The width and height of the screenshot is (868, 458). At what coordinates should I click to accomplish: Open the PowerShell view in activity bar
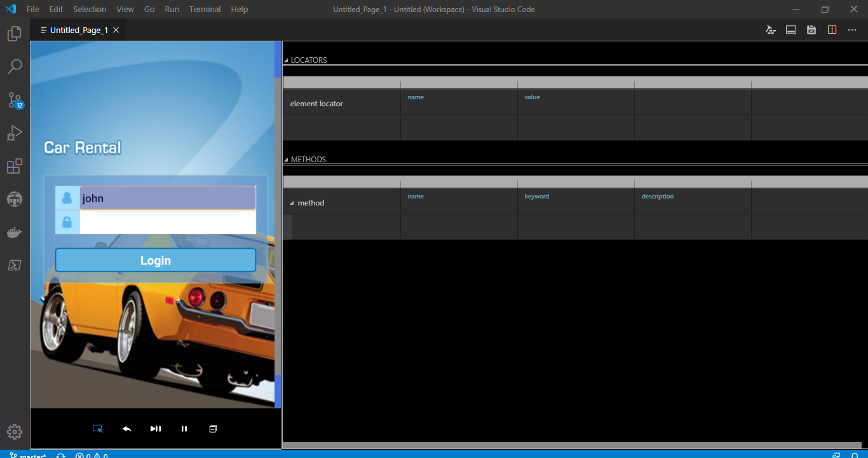coord(15,265)
